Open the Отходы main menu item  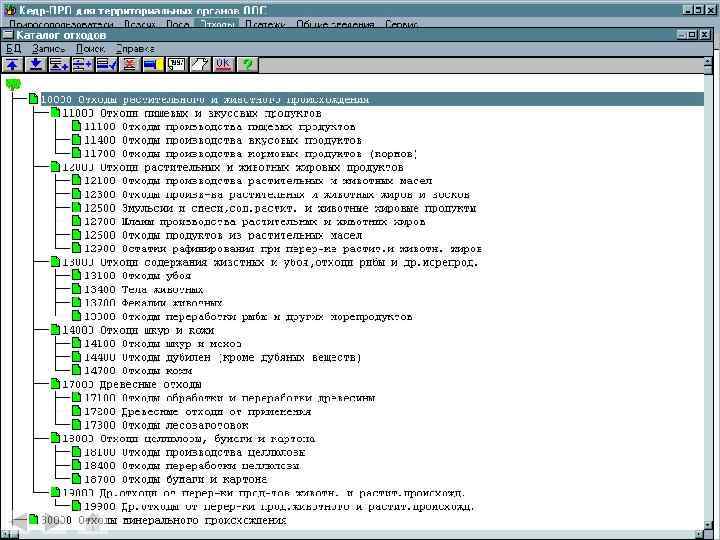coord(217,24)
